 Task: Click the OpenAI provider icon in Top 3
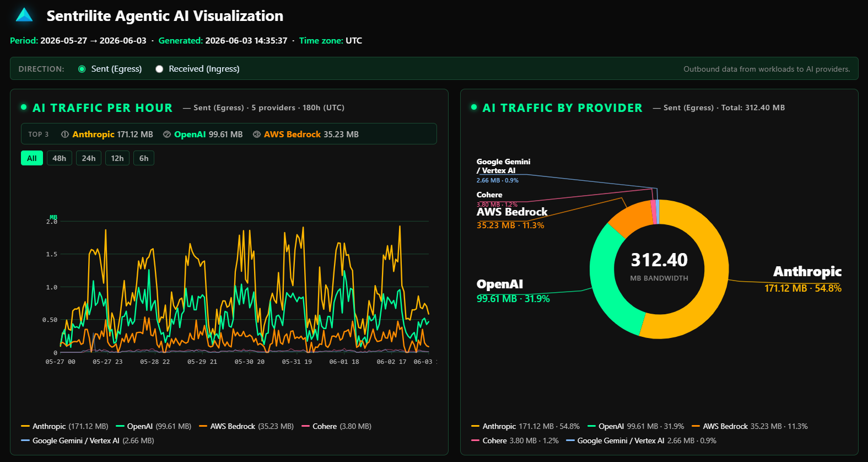click(167, 135)
